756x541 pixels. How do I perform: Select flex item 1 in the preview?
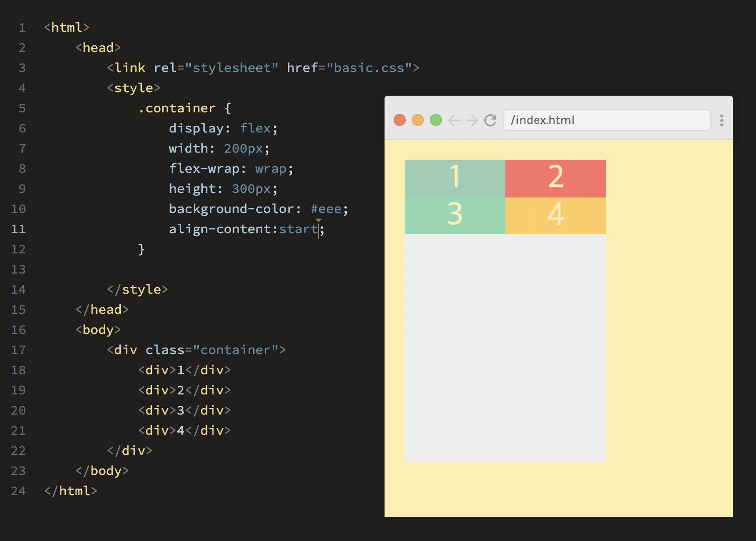click(455, 179)
